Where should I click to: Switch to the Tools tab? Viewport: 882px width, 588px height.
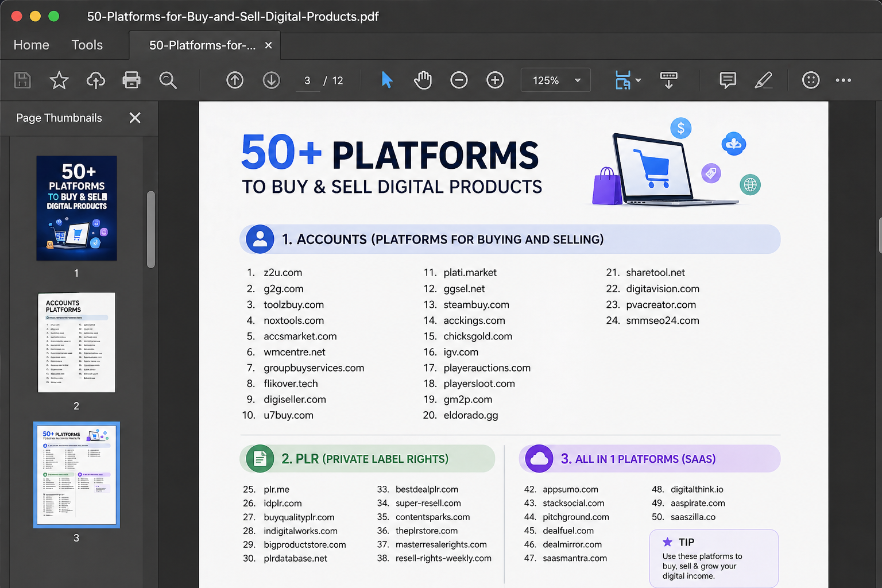87,45
